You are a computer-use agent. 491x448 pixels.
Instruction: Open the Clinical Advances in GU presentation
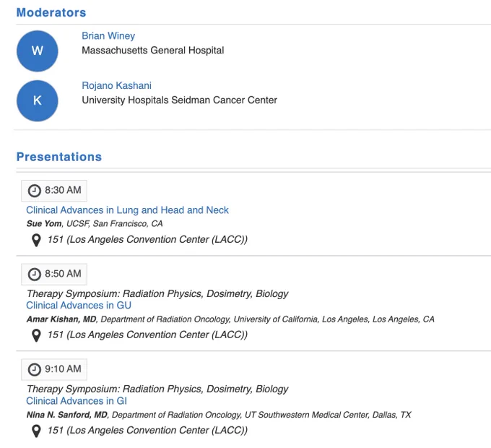coord(79,305)
